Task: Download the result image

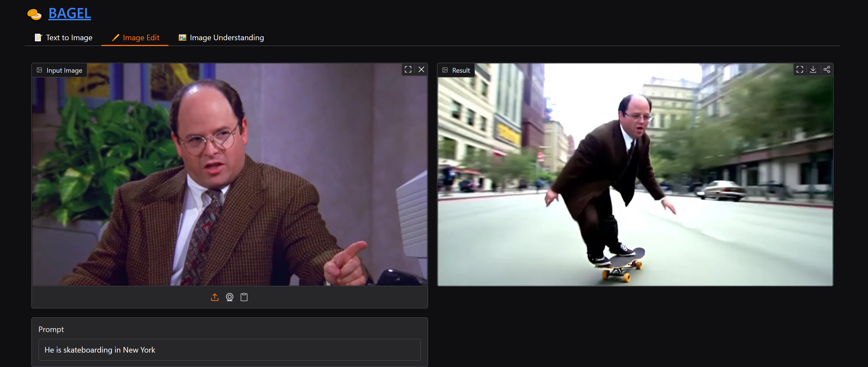Action: 813,69
